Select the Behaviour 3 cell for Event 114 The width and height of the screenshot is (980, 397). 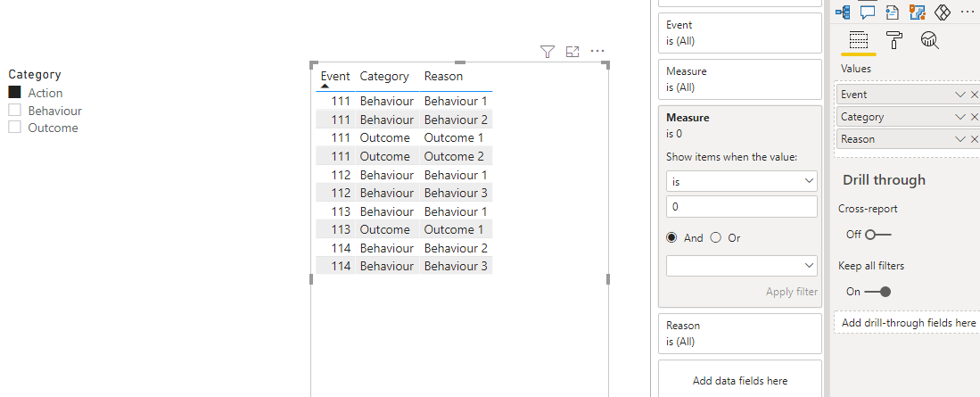tap(455, 267)
